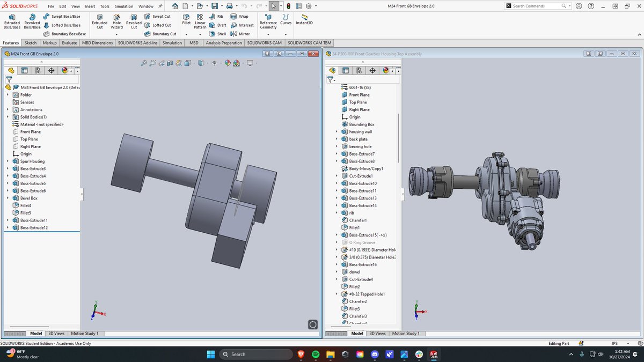Select the Extruded Boss/Base tool
The image size is (644, 362).
coord(12,21)
